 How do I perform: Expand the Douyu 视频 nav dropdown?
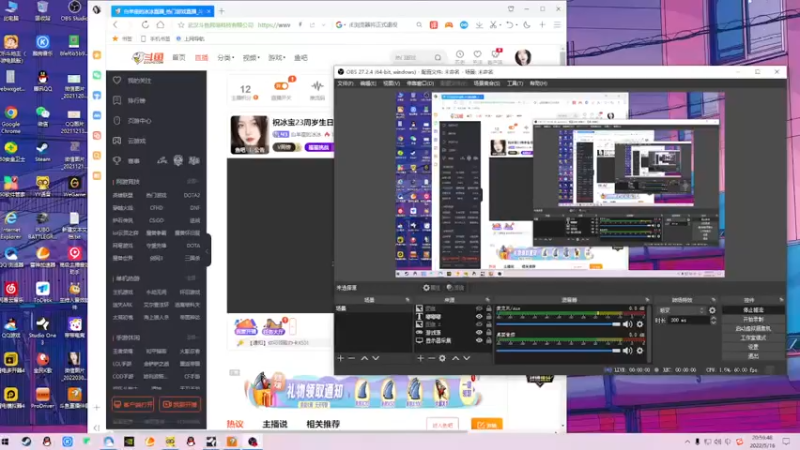(251, 58)
